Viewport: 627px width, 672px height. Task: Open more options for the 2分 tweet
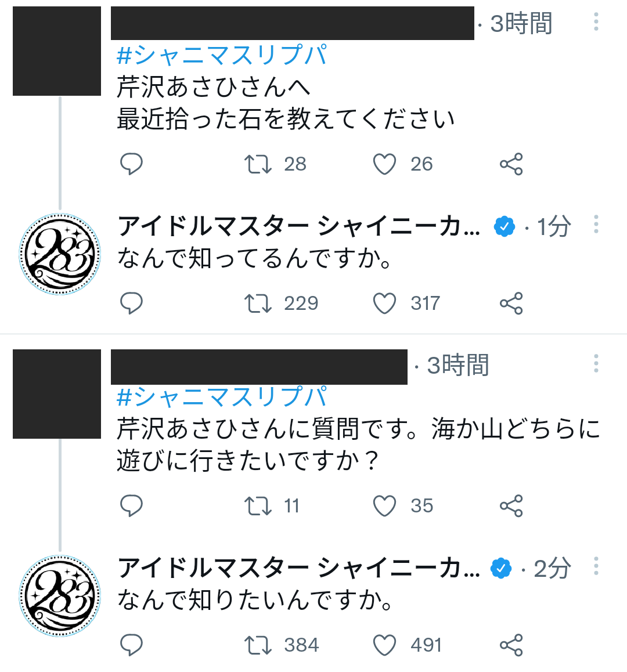pos(596,567)
